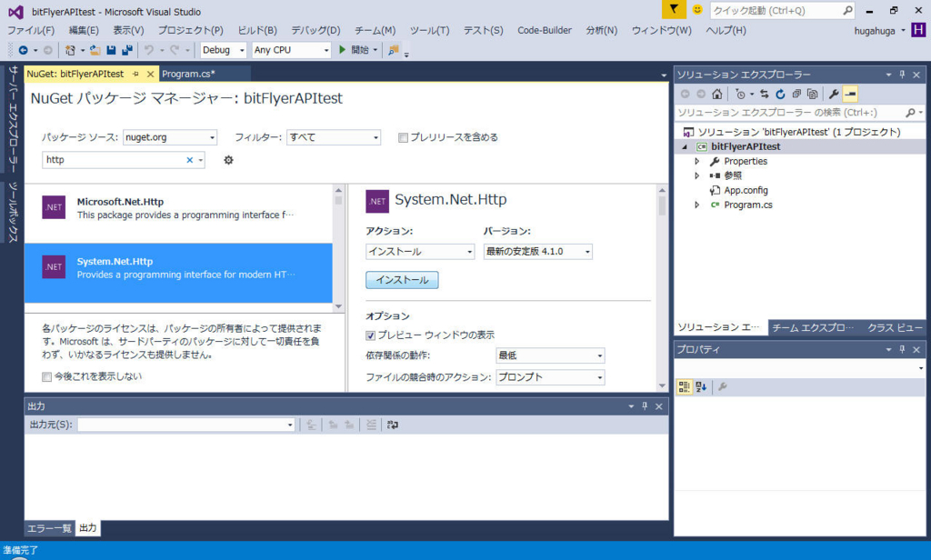Open the ツールボックス side tab
931x560 pixels.
tap(13, 212)
